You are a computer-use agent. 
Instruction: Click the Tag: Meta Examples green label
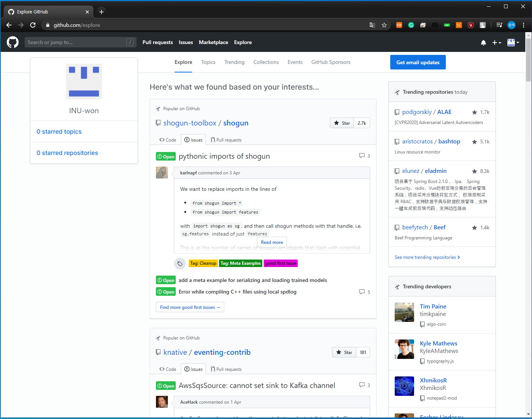point(241,263)
